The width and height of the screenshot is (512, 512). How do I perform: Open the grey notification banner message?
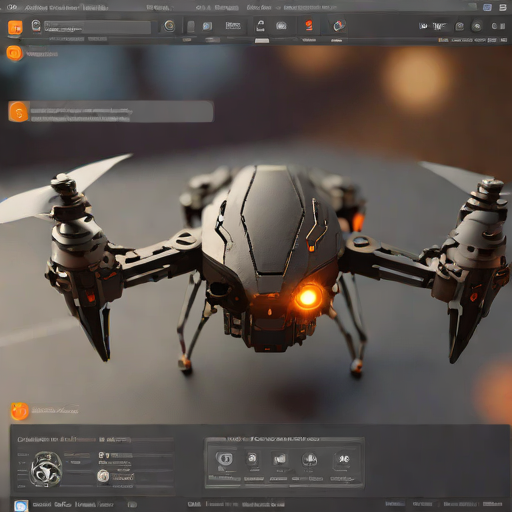pos(111,111)
